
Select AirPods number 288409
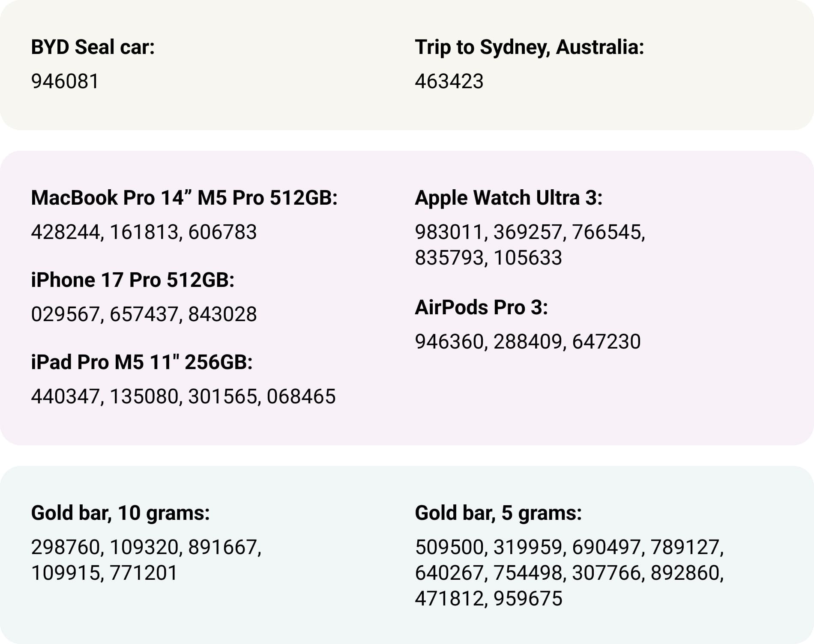click(x=527, y=342)
